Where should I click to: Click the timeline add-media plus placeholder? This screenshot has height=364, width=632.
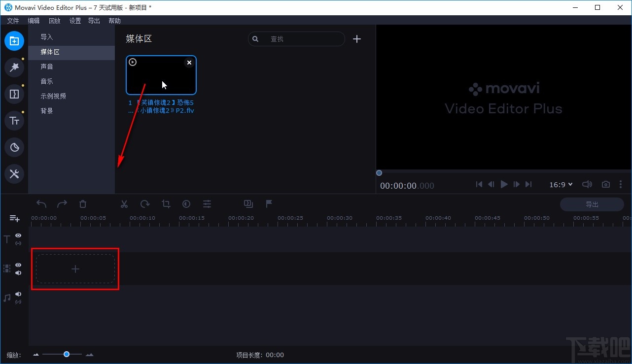pyautogui.click(x=75, y=269)
